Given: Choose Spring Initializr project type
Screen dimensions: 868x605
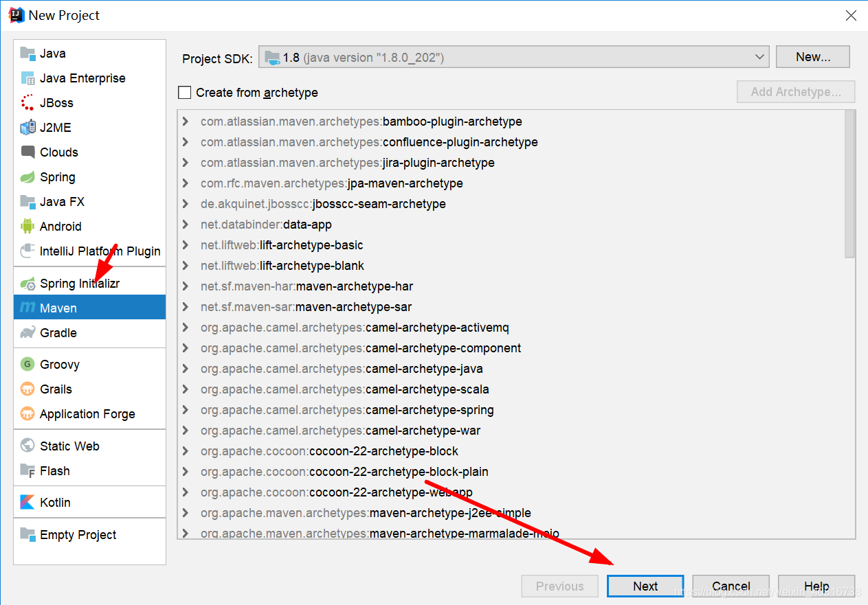Looking at the screenshot, I should (x=89, y=283).
